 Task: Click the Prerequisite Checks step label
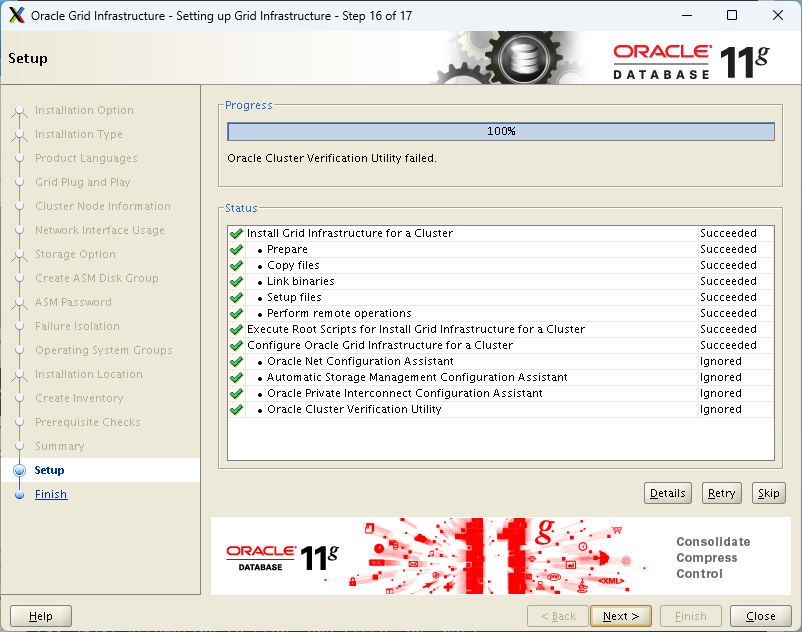click(87, 422)
